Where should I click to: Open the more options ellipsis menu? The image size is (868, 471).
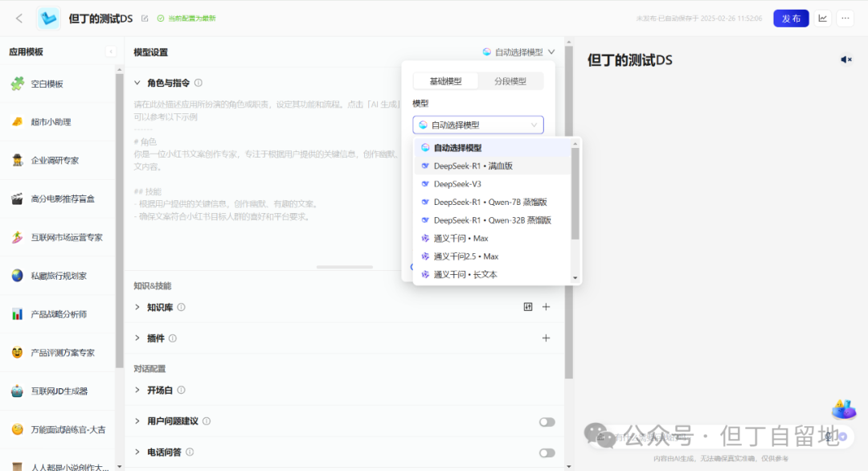(x=845, y=18)
